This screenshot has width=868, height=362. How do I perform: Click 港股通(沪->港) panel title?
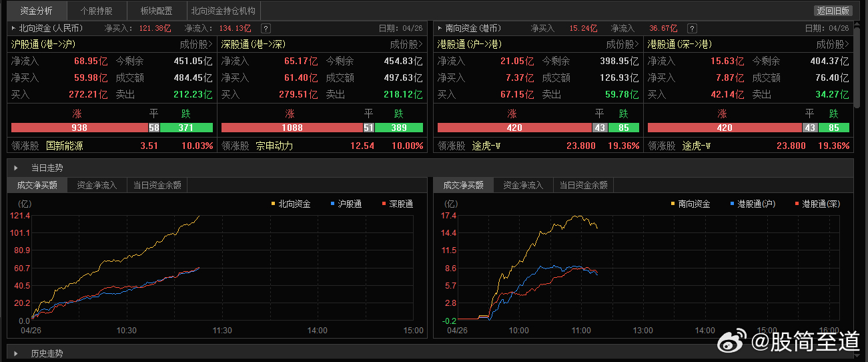pos(470,44)
